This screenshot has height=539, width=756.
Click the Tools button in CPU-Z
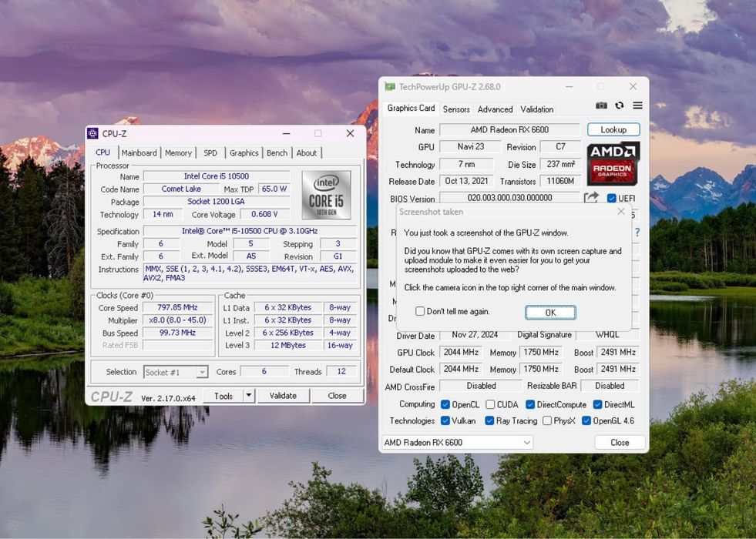(223, 396)
